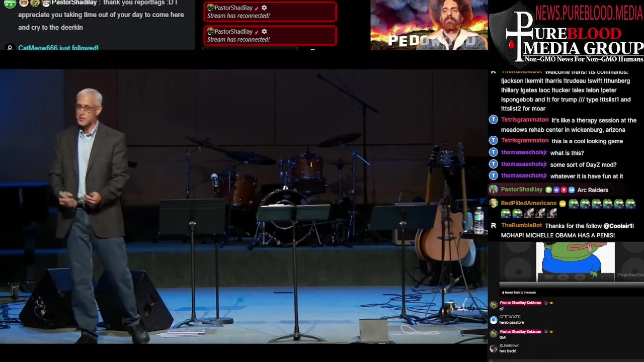
Task: Click Pastor Shadilay Kekistan avatar beside 'o7'
Action: coord(494,305)
